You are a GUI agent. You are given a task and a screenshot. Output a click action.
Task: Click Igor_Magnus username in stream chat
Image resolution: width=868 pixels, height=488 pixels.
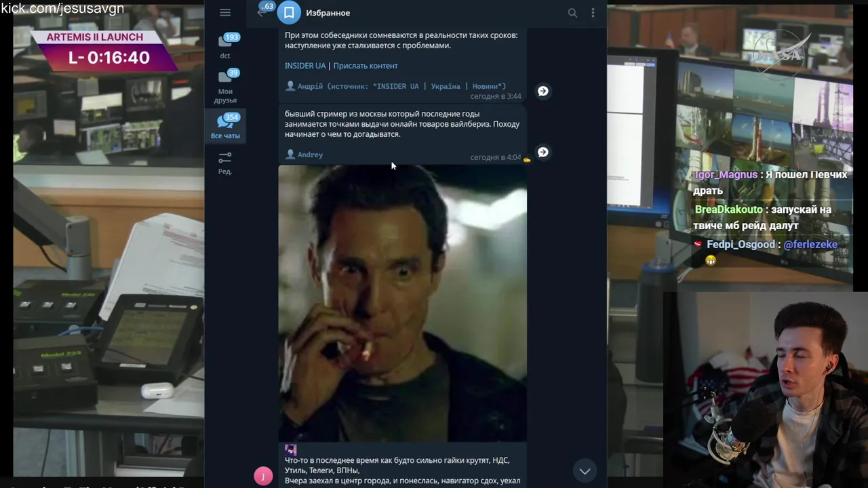point(726,175)
